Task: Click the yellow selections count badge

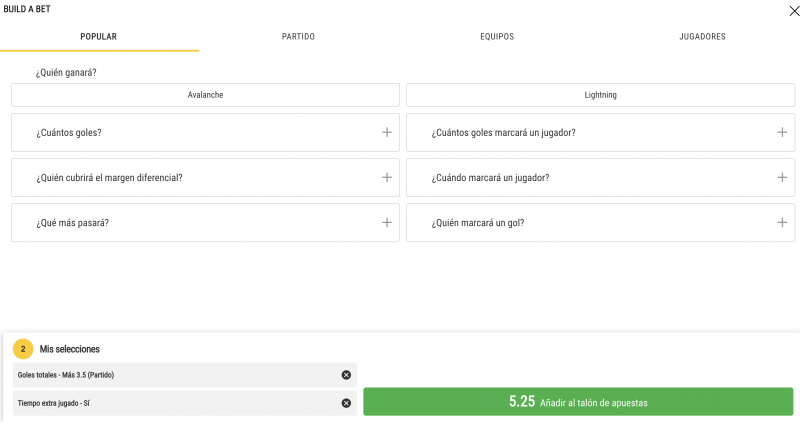Action: click(23, 349)
